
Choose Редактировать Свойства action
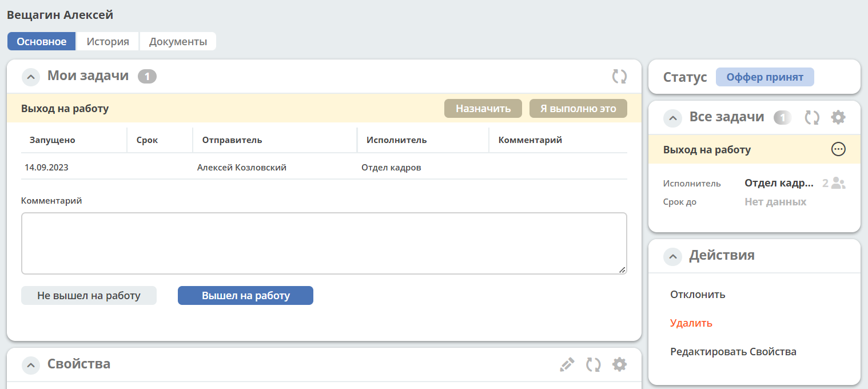[x=733, y=352]
